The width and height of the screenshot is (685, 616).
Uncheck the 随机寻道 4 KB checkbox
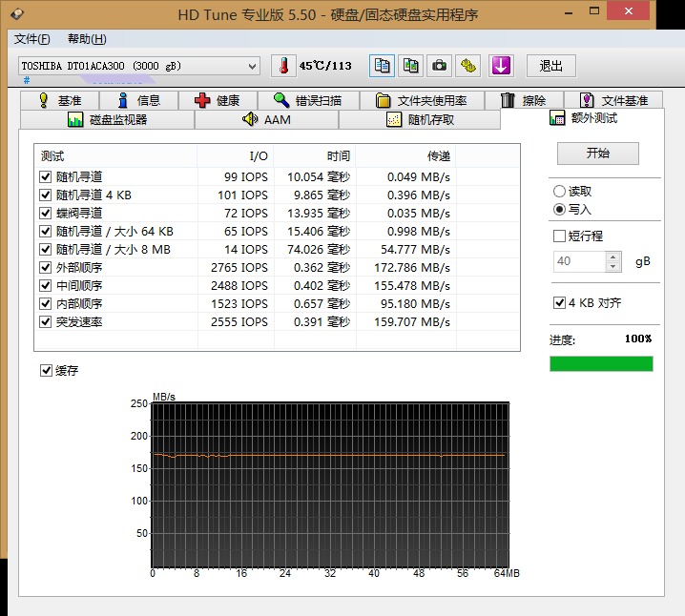click(x=46, y=195)
